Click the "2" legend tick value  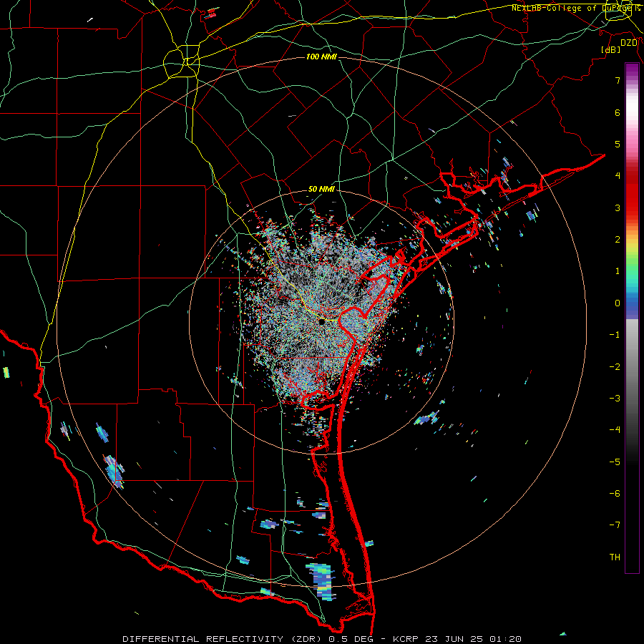(618, 240)
